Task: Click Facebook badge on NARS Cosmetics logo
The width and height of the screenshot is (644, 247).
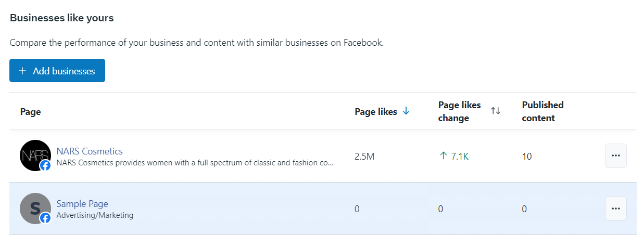Action: click(45, 165)
